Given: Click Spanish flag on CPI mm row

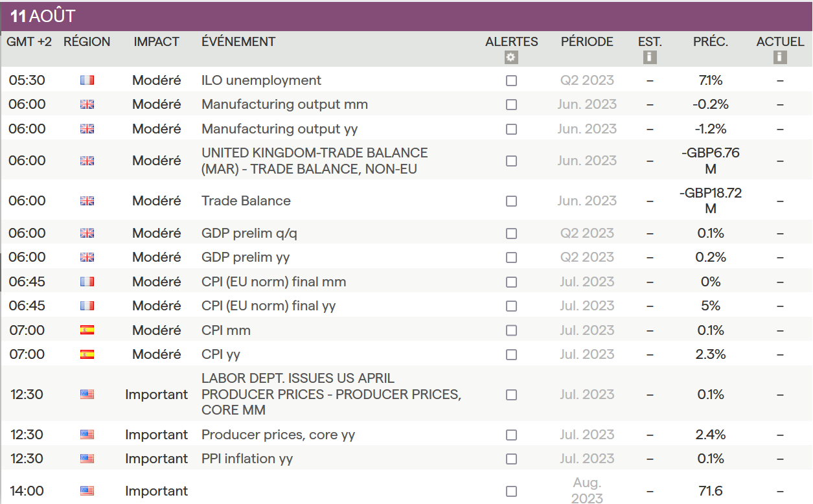Looking at the screenshot, I should pyautogui.click(x=87, y=330).
